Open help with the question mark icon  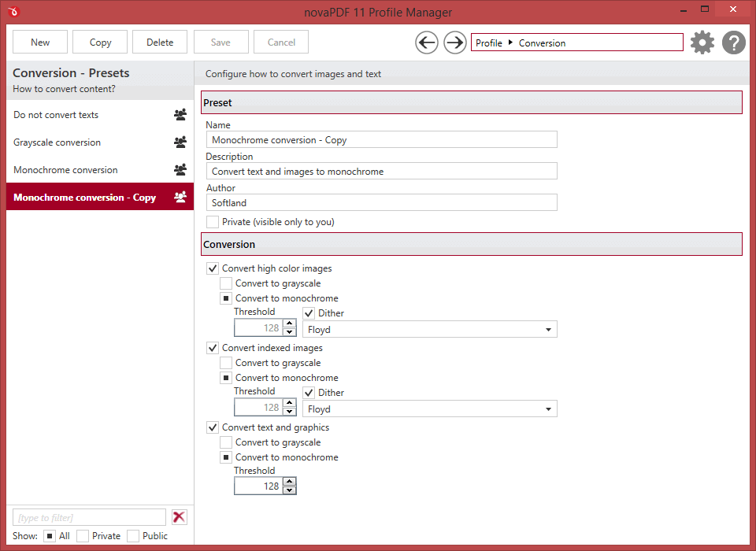pos(734,43)
